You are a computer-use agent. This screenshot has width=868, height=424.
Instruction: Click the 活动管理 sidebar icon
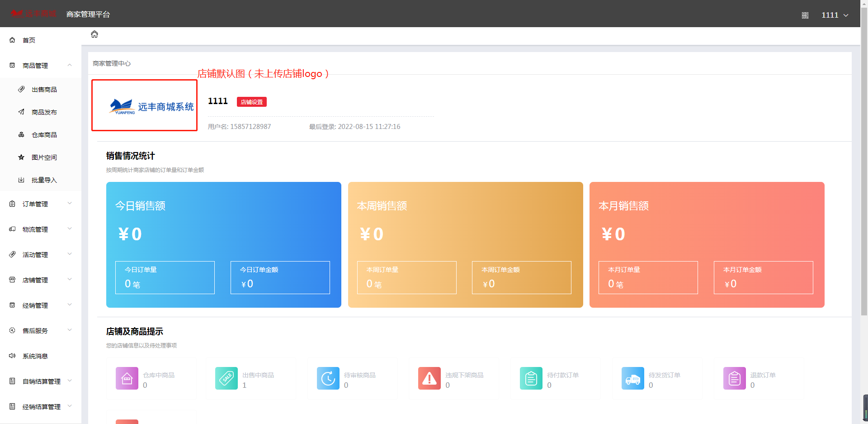[12, 254]
